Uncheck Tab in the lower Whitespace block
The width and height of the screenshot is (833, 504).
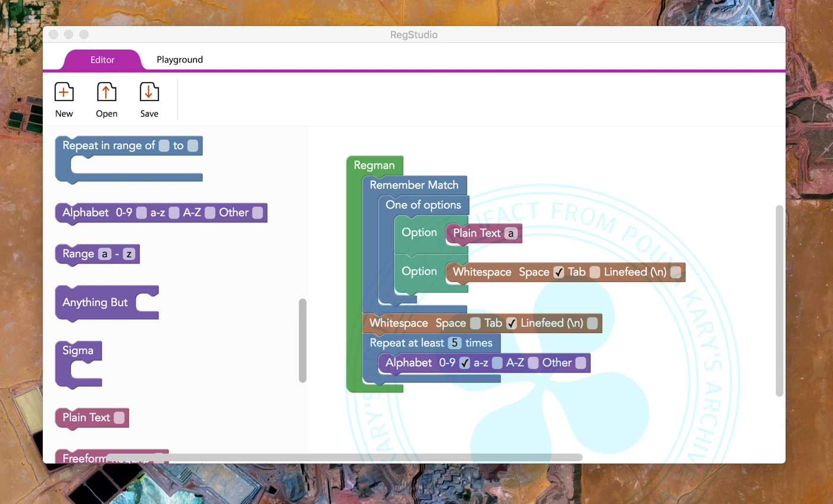pos(512,323)
